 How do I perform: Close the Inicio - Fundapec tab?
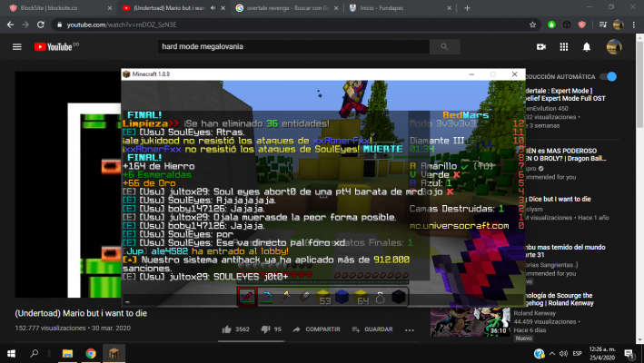(449, 8)
